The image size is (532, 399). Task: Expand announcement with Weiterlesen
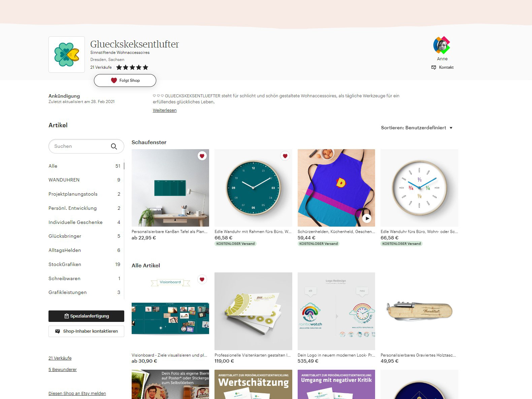click(x=165, y=110)
